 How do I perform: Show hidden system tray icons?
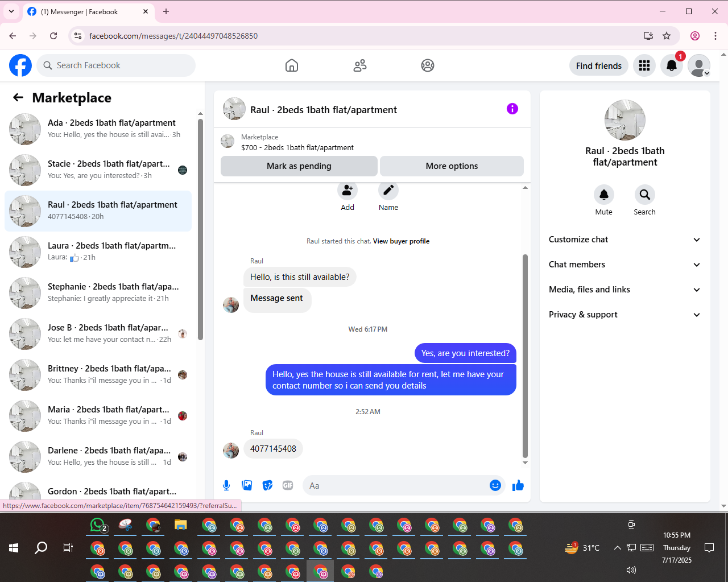pyautogui.click(x=617, y=548)
